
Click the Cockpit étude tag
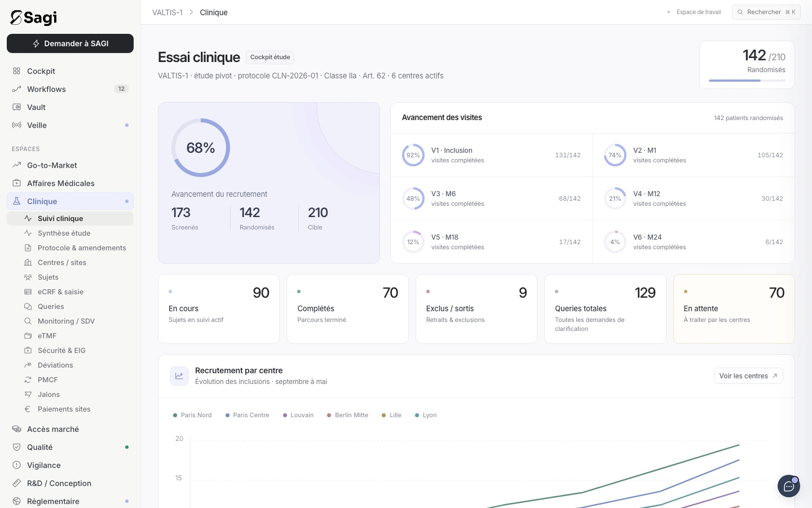click(270, 57)
